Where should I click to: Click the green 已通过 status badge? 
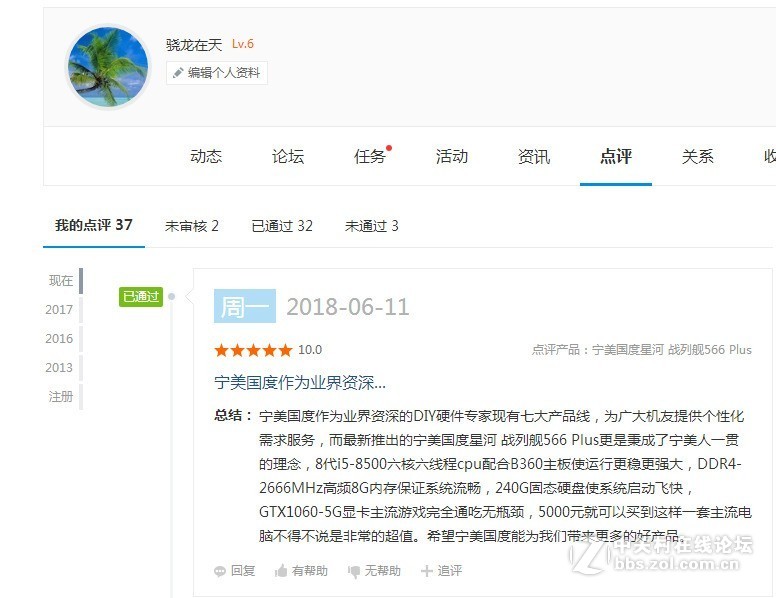[x=141, y=297]
